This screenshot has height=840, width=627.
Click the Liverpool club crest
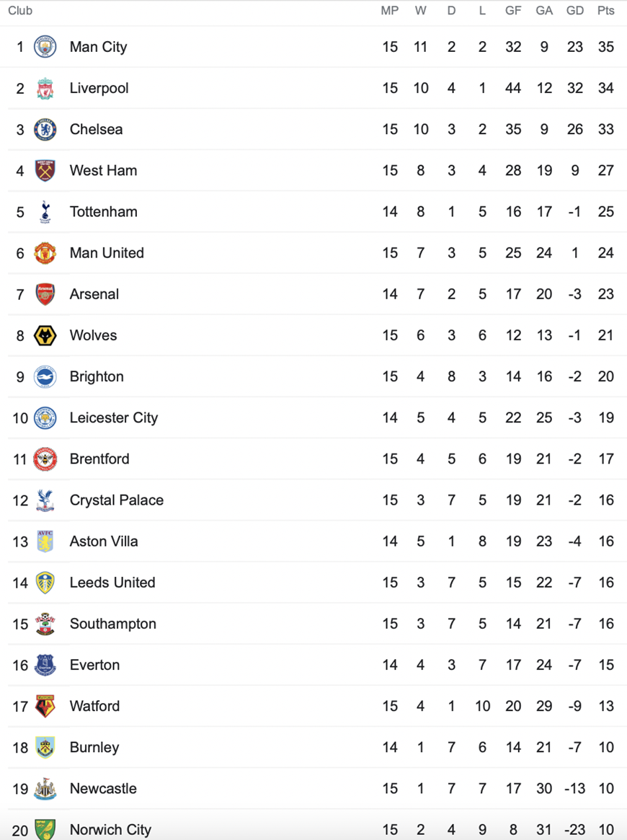pos(45,88)
